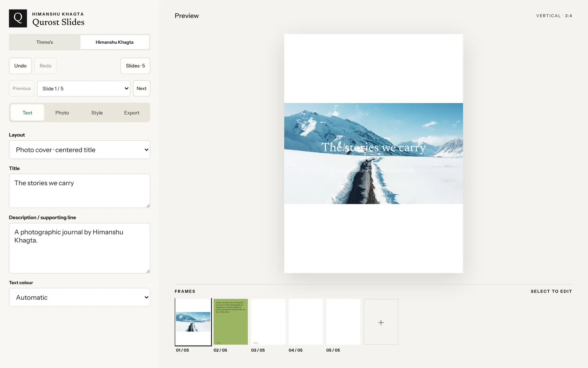Viewport: 588px width, 368px height.
Task: Click into the Description supporting line field
Action: click(x=79, y=248)
